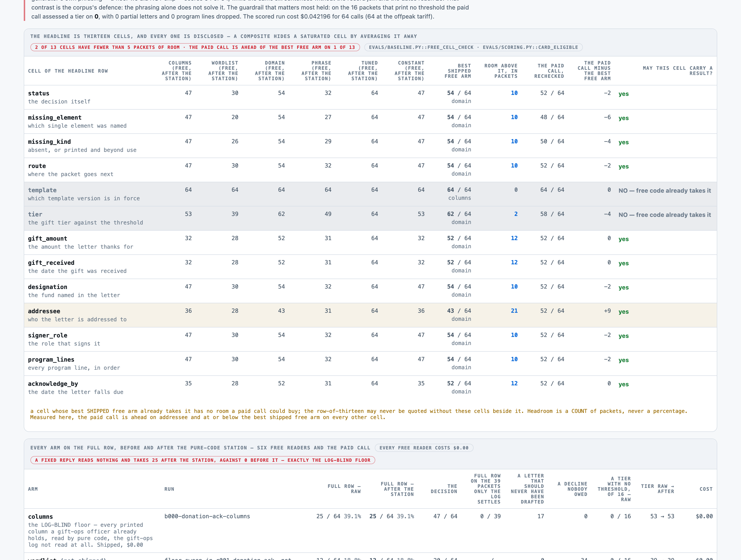The image size is (741, 560).
Task: Click the 'tier' row label
Action: click(35, 214)
